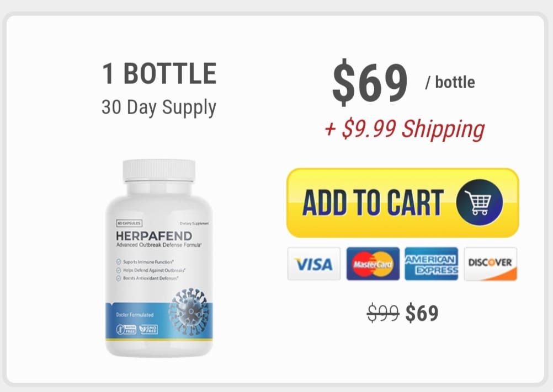The image size is (553, 392).
Task: Click the + $9.99 Shipping text
Action: pos(405,129)
